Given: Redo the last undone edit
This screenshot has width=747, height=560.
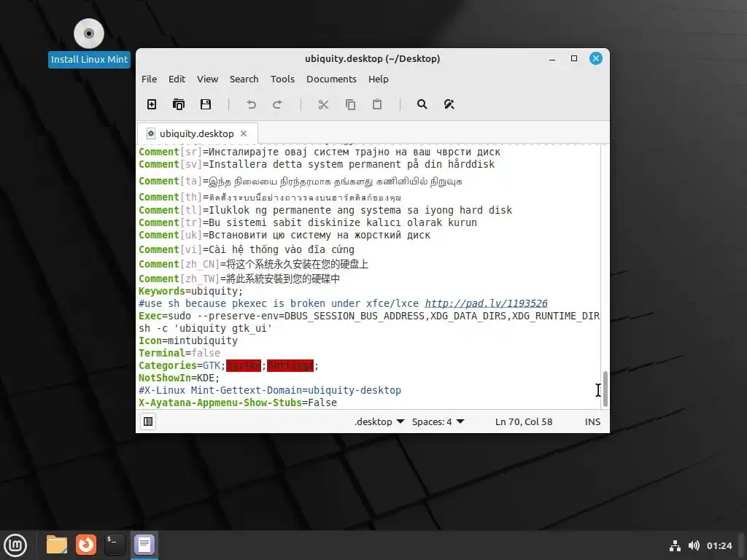Looking at the screenshot, I should click(x=277, y=104).
